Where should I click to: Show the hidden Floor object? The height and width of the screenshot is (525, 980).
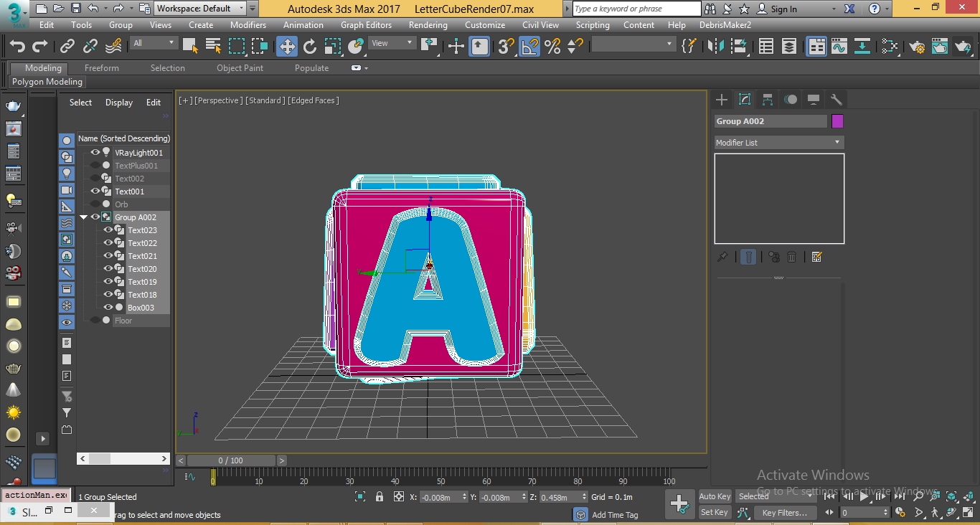pyautogui.click(x=95, y=321)
